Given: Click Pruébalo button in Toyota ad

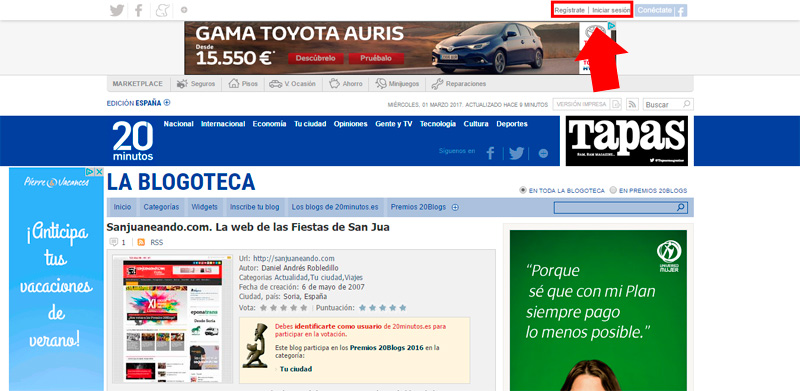Looking at the screenshot, I should tap(376, 58).
